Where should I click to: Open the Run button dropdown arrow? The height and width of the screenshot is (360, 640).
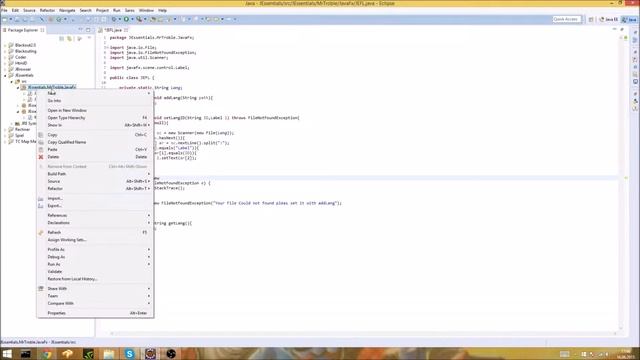tap(132, 19)
